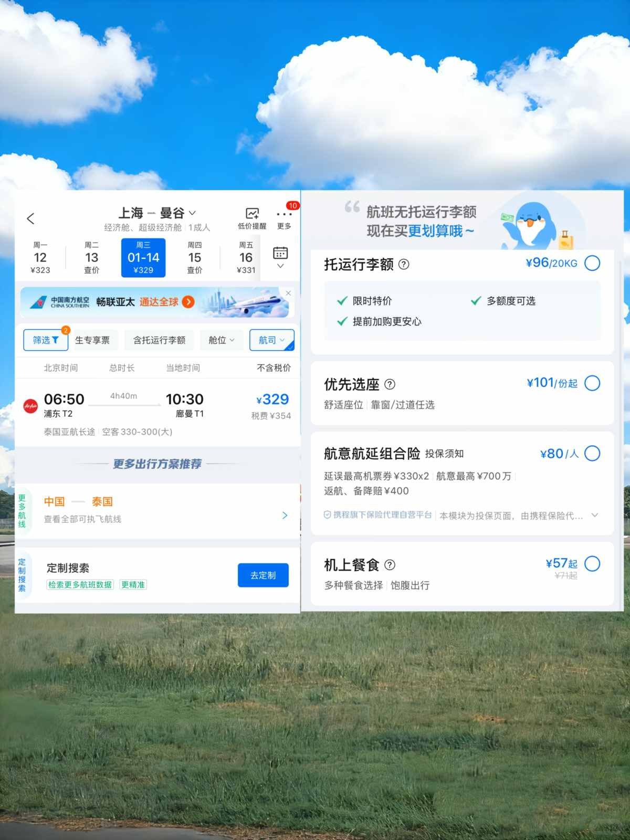
Task: Open 查看全部可执飞航线 link
Action: pos(82,519)
